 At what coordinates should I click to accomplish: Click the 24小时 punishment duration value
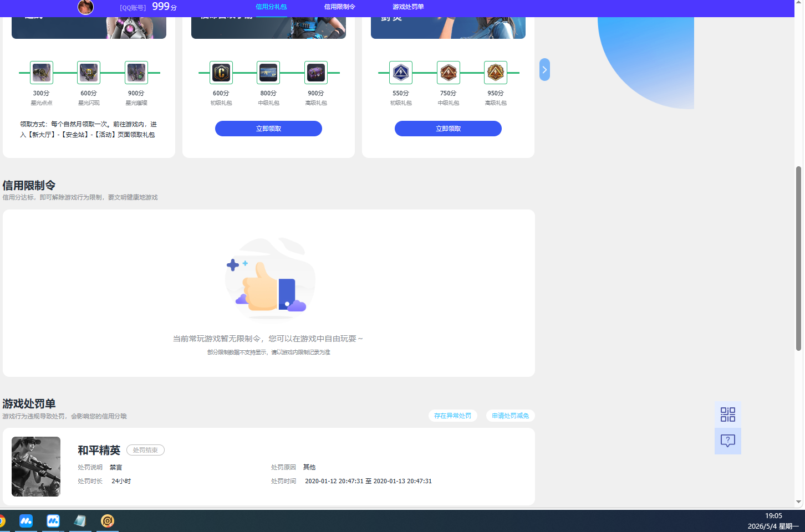(x=121, y=481)
